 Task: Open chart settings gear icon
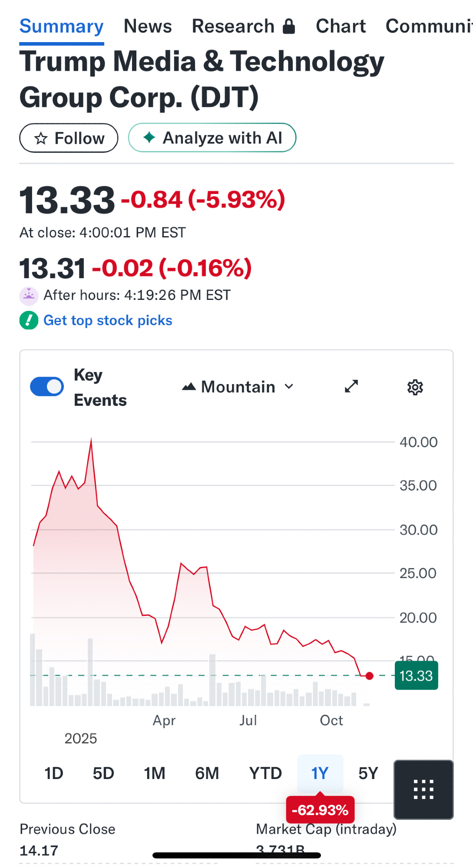(x=415, y=387)
